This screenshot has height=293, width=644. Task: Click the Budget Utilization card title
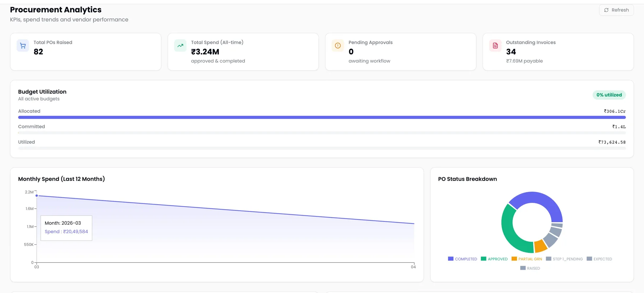point(42,92)
